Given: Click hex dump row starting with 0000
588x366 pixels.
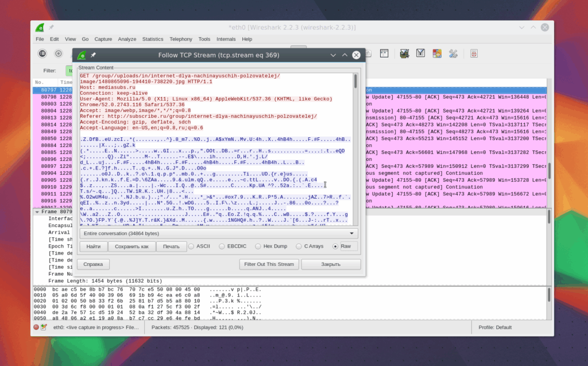Looking at the screenshot, I should coord(148,290).
